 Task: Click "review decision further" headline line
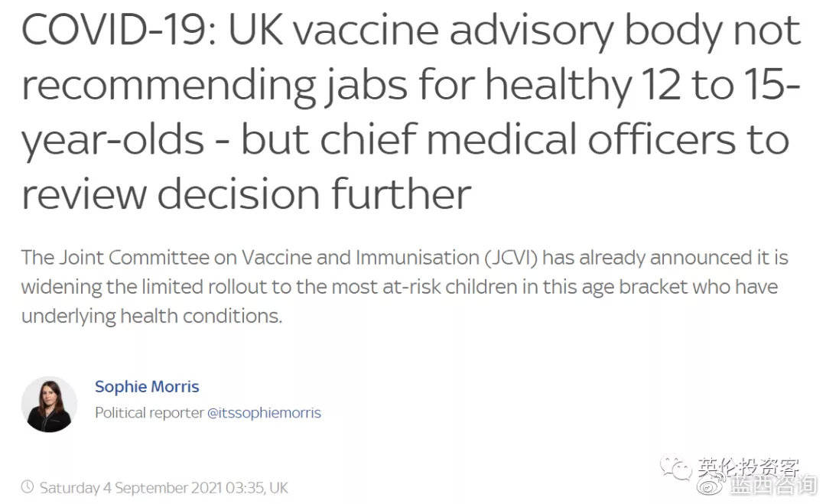click(x=246, y=194)
